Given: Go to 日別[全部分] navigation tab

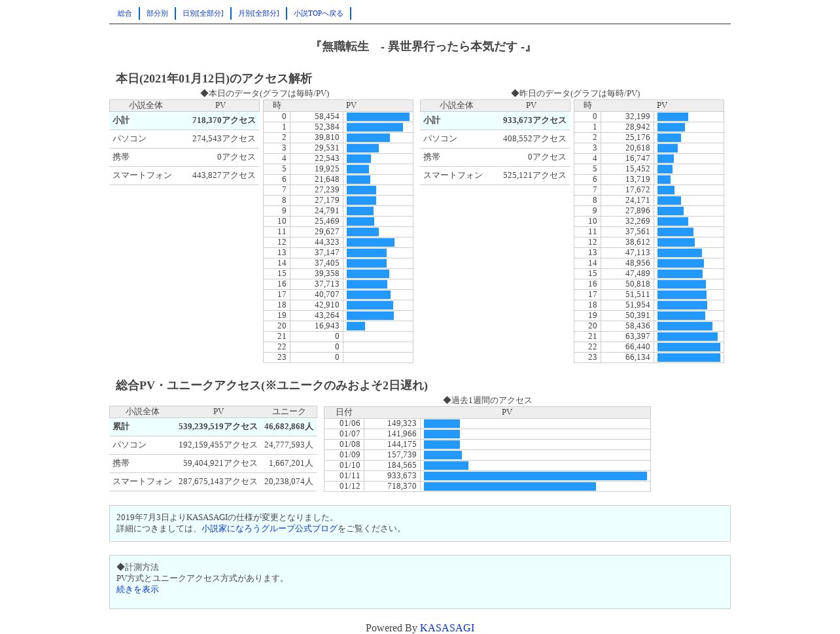Looking at the screenshot, I should (203, 13).
